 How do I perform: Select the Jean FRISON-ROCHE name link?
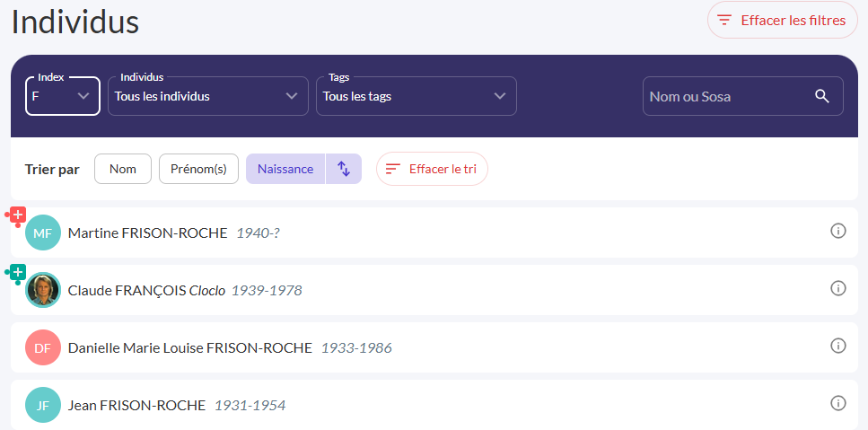(x=136, y=405)
